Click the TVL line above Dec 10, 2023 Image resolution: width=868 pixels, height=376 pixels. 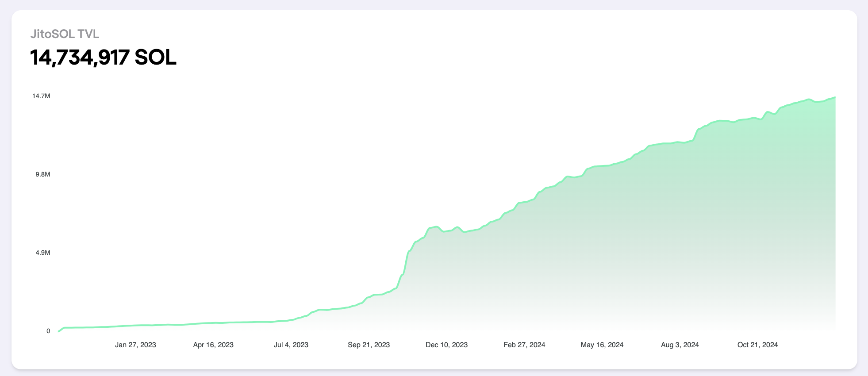446,230
